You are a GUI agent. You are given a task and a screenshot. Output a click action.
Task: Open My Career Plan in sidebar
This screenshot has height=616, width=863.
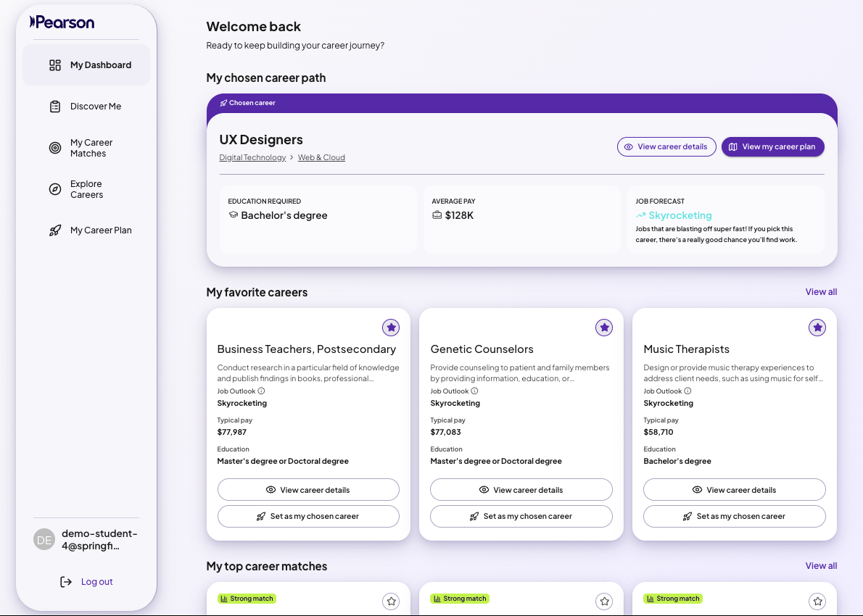pyautogui.click(x=86, y=230)
